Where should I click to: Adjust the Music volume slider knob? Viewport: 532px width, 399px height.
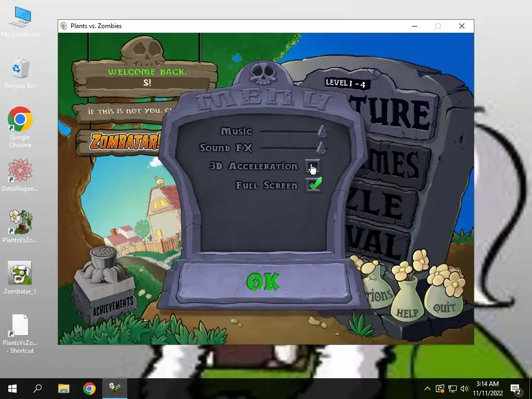click(322, 131)
